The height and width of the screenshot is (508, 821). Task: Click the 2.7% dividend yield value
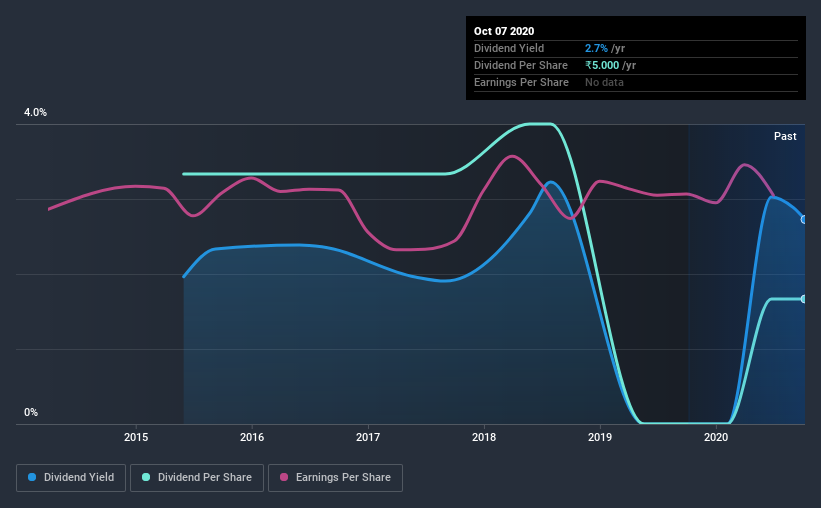coord(596,48)
